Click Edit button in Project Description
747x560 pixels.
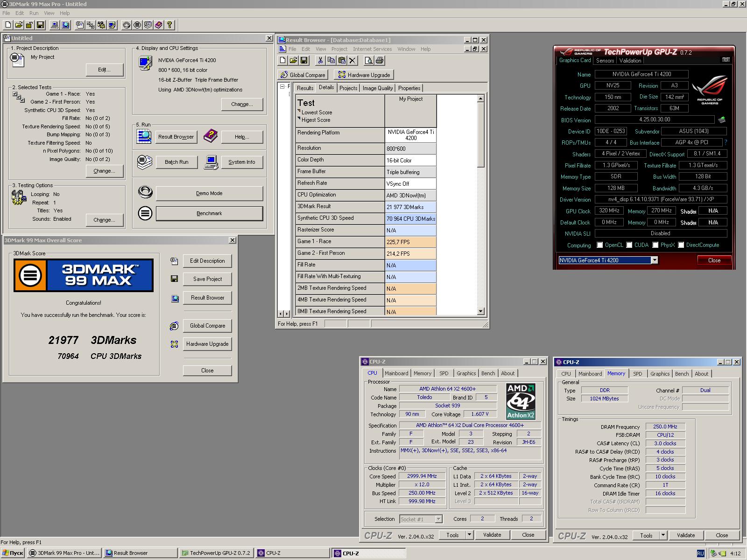click(x=104, y=70)
